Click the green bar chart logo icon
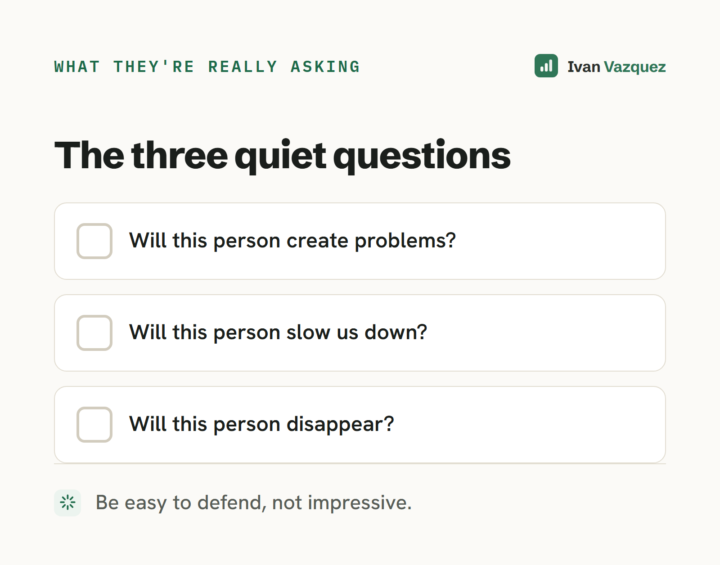 [546, 66]
